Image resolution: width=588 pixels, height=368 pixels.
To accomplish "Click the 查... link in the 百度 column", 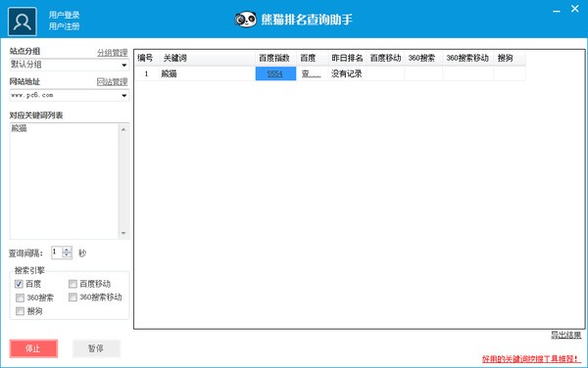I will pyautogui.click(x=311, y=73).
